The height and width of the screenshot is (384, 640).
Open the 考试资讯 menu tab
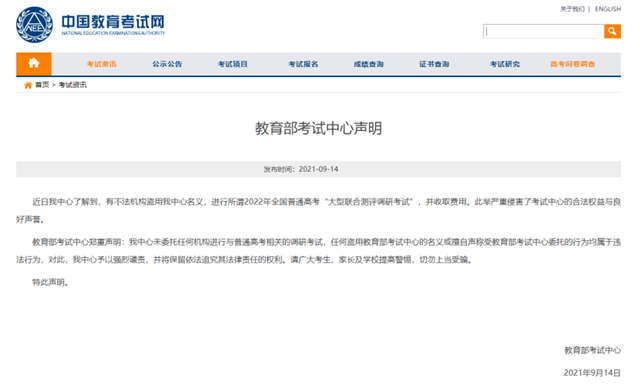point(102,64)
